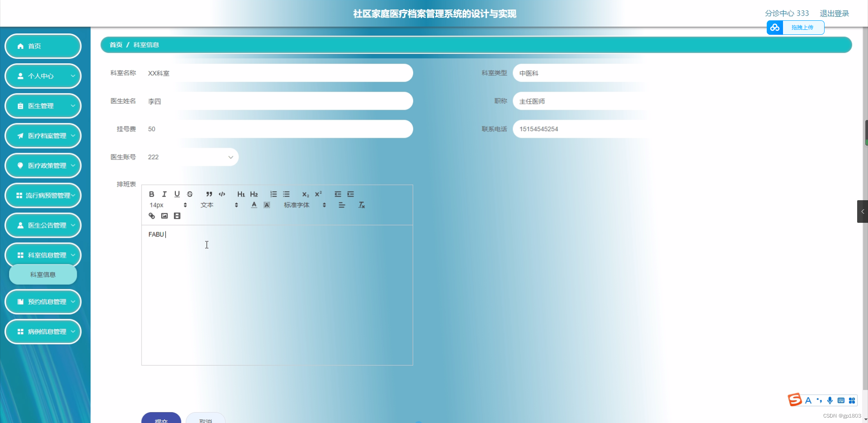Click the code block icon in the editor

[x=222, y=194]
